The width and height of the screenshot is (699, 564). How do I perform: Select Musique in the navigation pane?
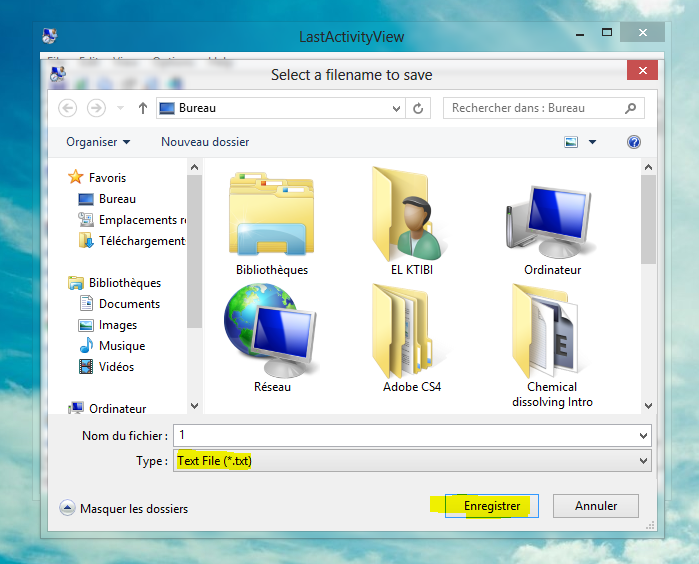coord(122,346)
